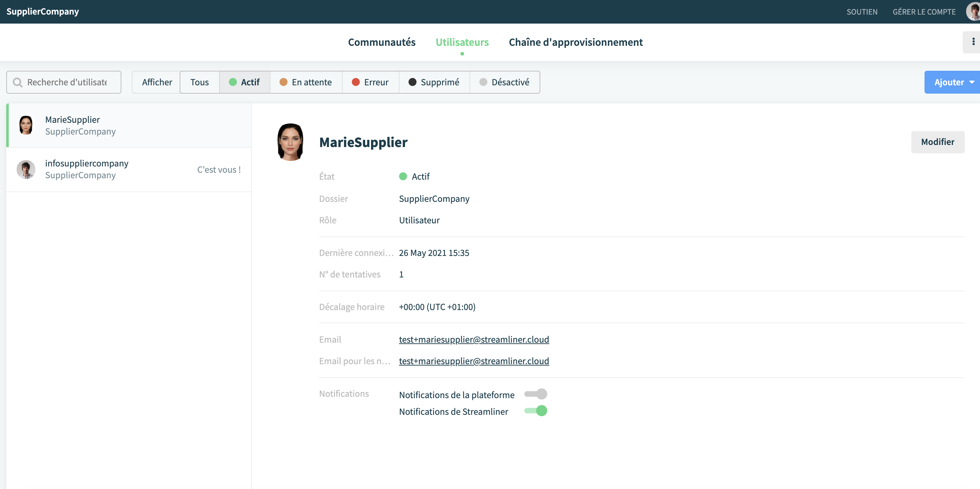
Task: Click the search magnifier icon
Action: (17, 82)
